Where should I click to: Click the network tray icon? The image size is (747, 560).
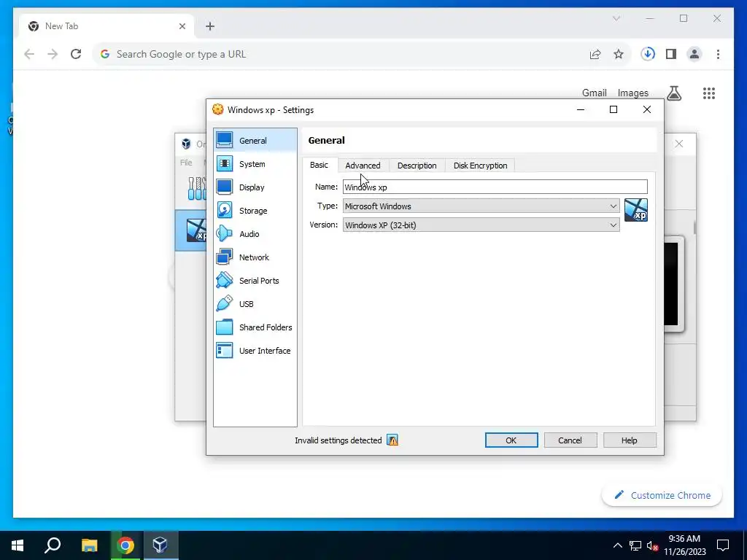click(x=635, y=545)
